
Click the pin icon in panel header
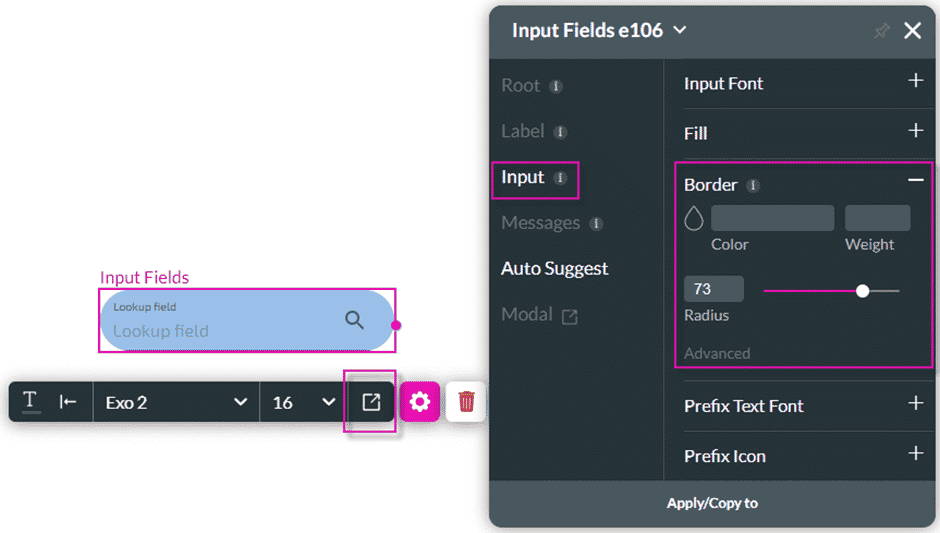(x=881, y=31)
